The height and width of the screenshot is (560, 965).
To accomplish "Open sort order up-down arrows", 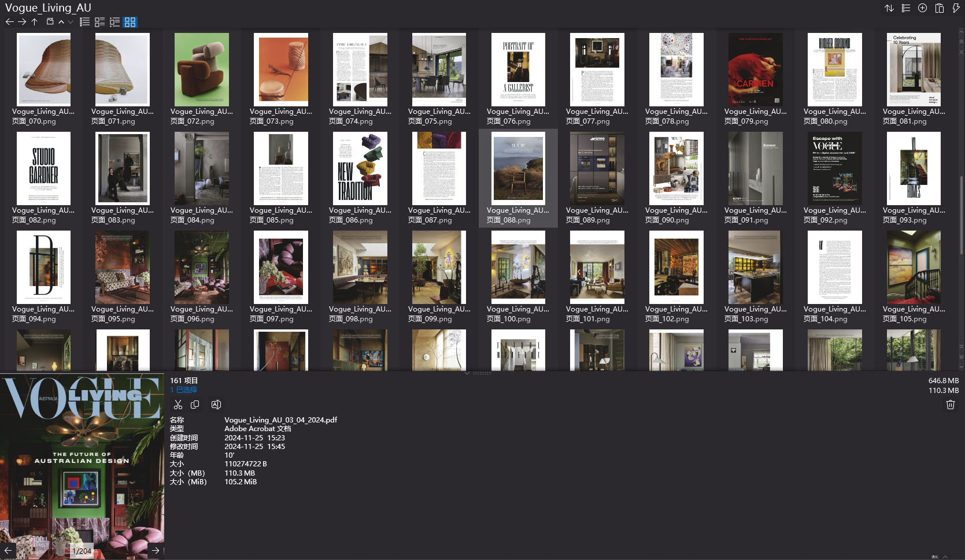I will pos(889,8).
